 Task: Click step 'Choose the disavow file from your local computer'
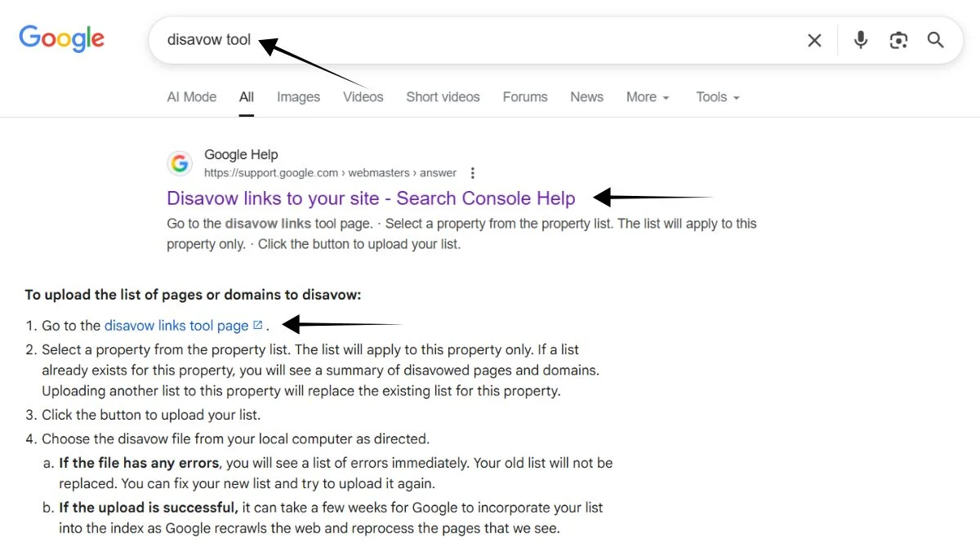coord(235,438)
